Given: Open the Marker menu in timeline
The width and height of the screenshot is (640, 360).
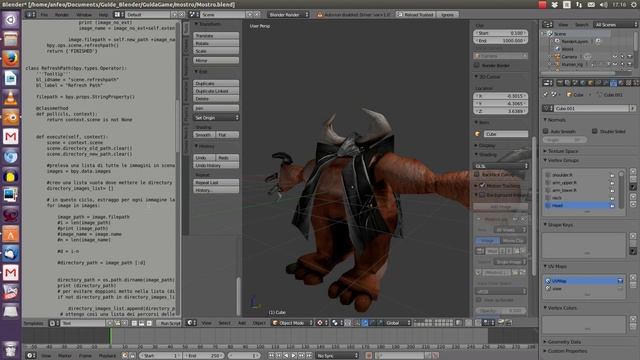Looking at the screenshot, I should [64, 356].
